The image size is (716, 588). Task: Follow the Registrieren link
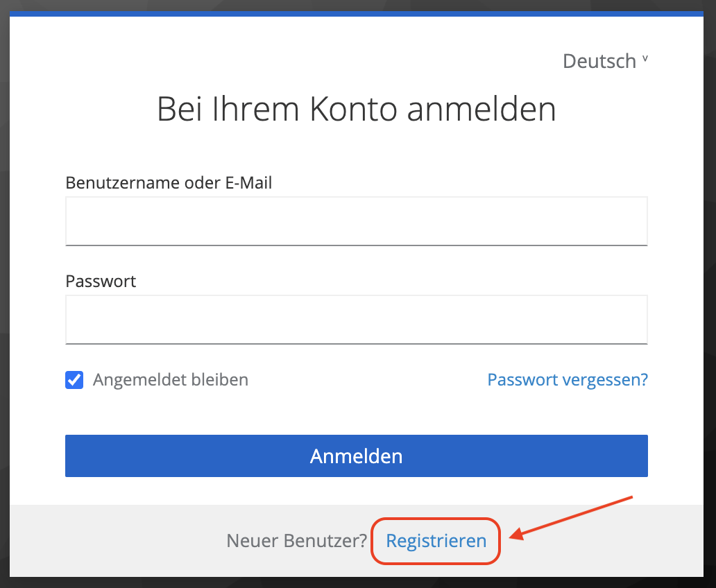(x=436, y=541)
